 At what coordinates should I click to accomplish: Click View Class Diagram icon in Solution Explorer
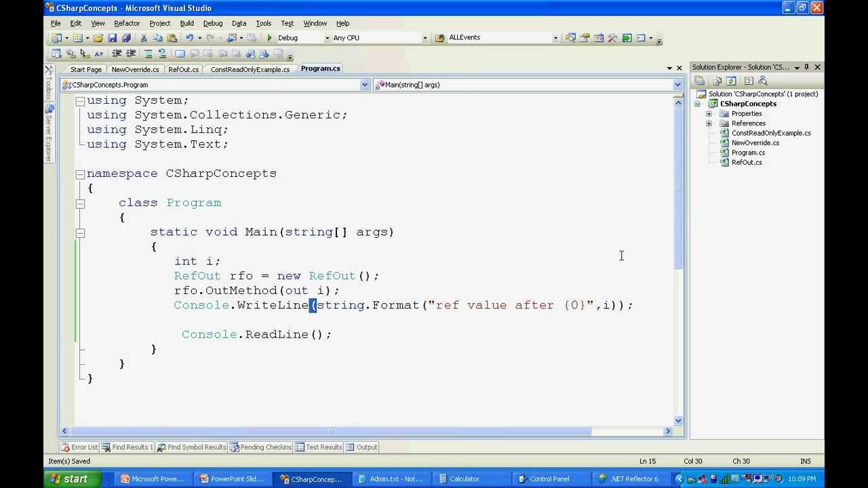763,81
